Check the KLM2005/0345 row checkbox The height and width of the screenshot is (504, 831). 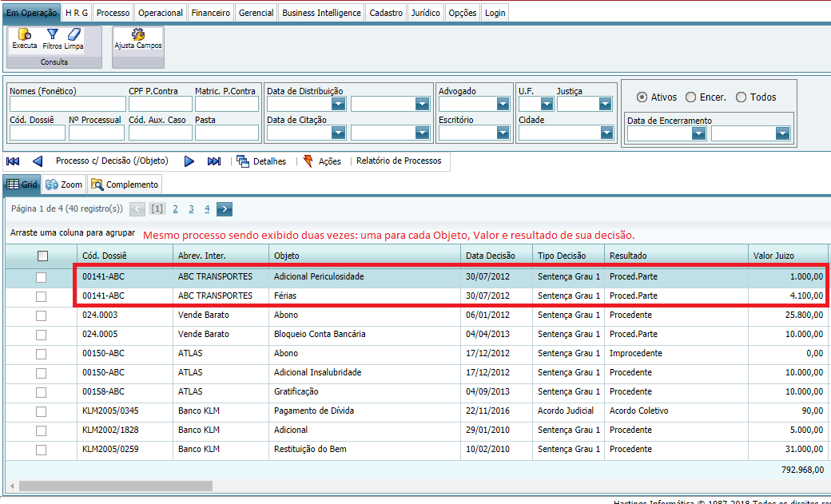point(41,411)
